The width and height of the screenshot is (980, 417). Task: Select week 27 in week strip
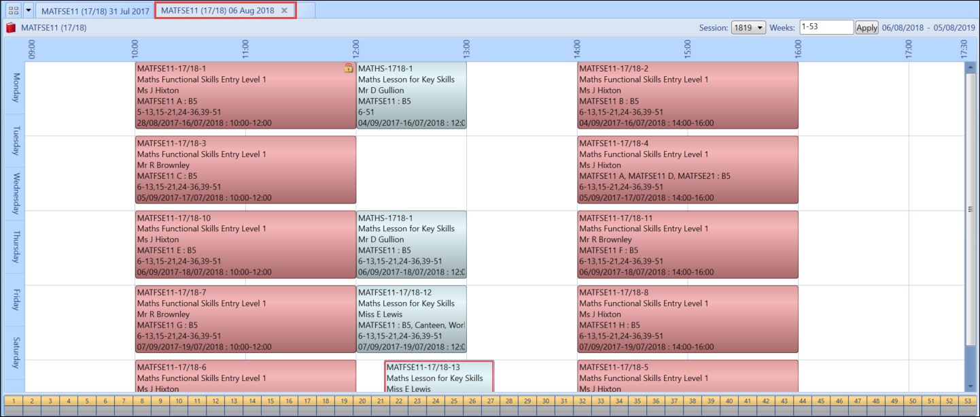(x=491, y=401)
